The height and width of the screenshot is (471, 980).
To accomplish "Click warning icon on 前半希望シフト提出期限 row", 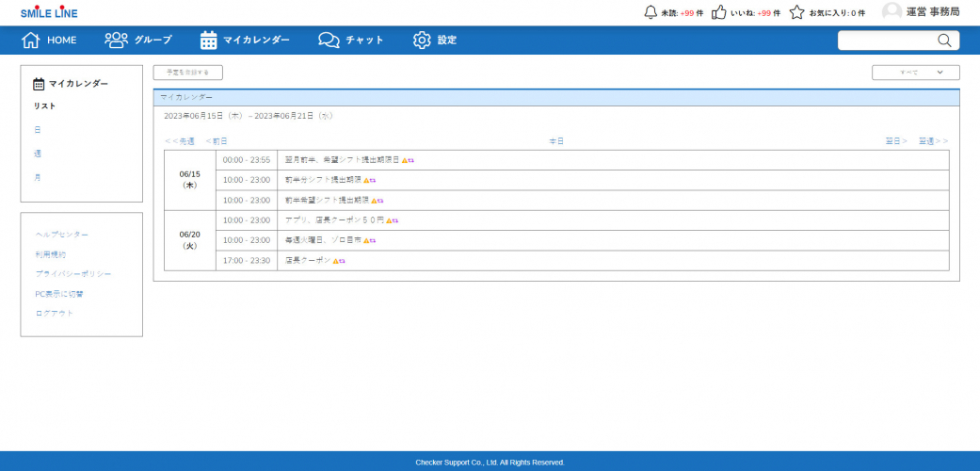I will click(x=374, y=201).
